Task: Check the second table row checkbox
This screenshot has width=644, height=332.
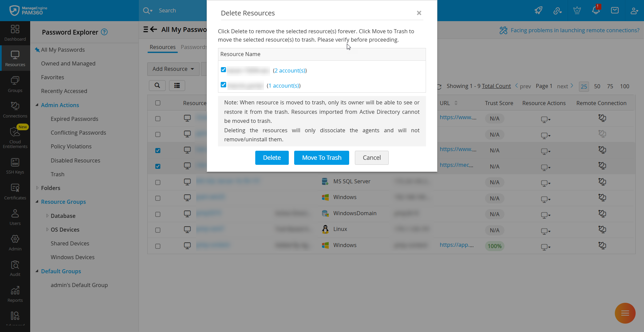Action: (x=158, y=135)
